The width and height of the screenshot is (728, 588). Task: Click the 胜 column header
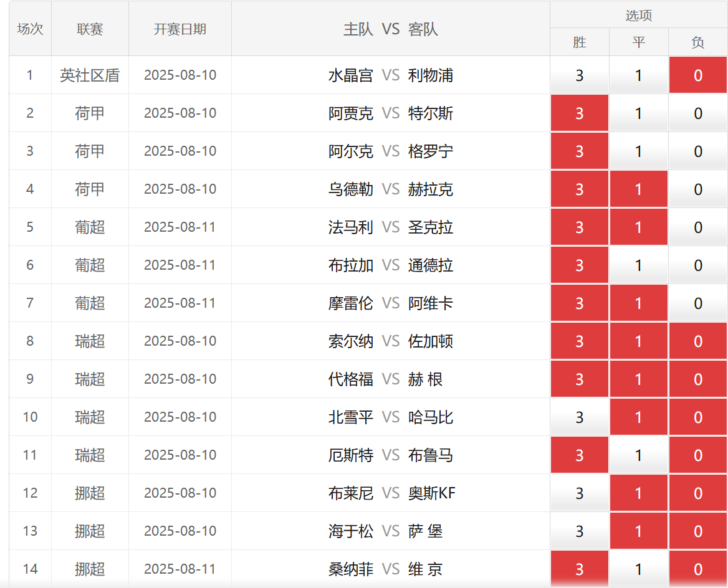[x=580, y=42]
